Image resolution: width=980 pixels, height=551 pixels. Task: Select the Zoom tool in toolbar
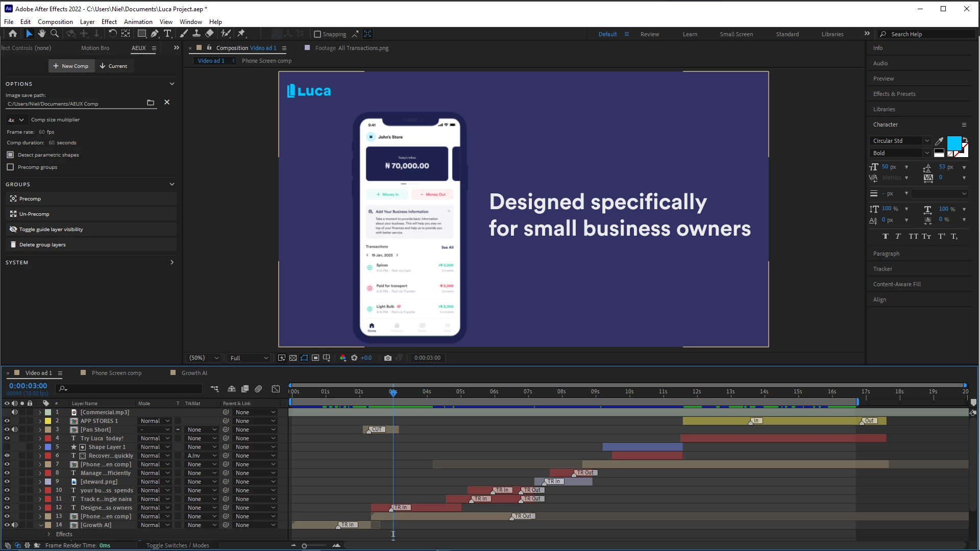[x=55, y=34]
